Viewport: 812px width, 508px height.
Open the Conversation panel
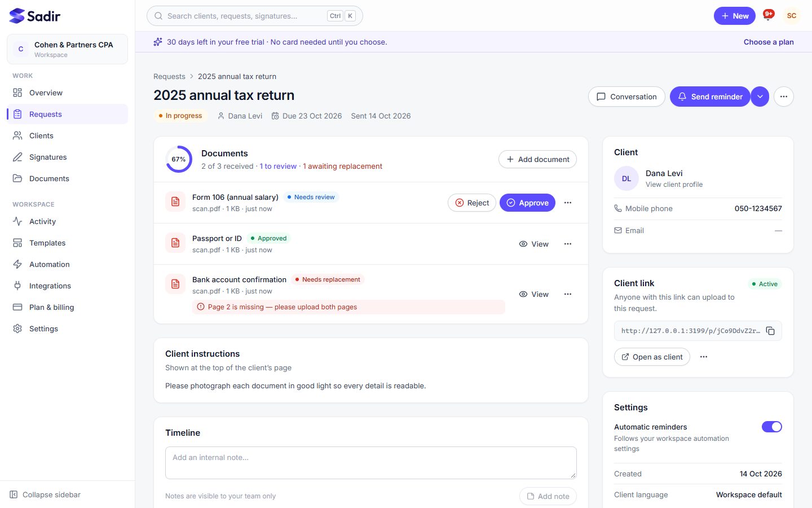click(x=626, y=97)
